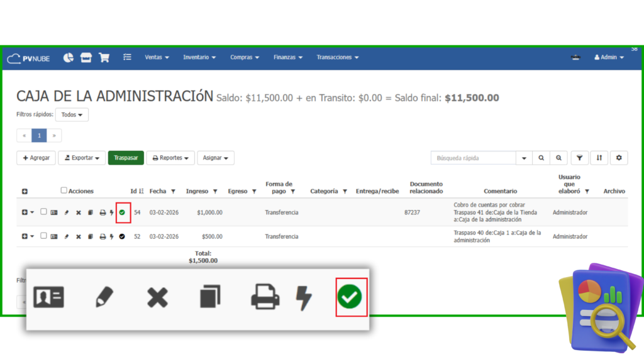Delete record 54 using the X icon

click(x=79, y=212)
